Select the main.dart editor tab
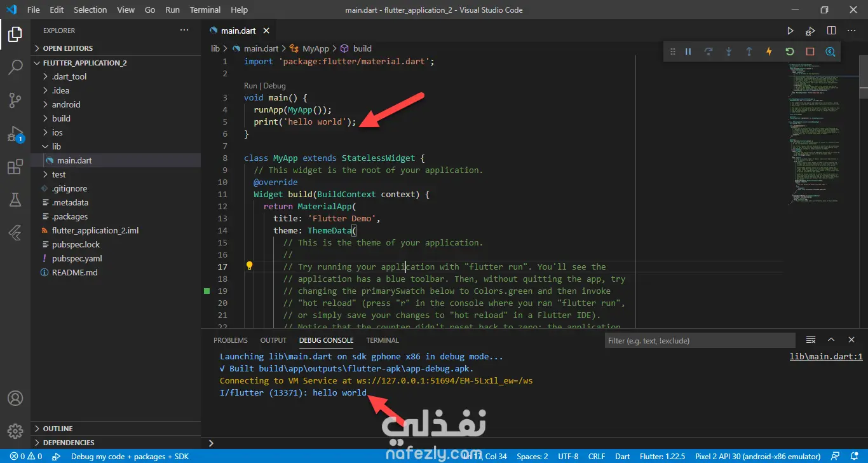 [238, 31]
